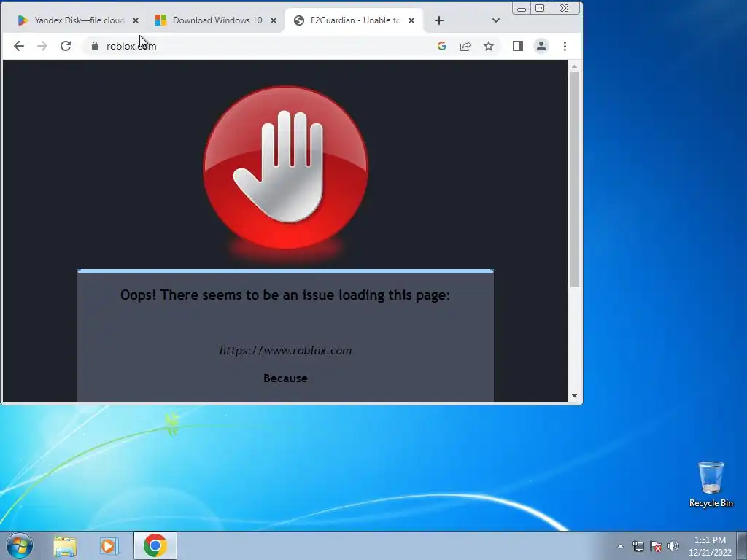Open the clock showing 1:51 PM

710,546
